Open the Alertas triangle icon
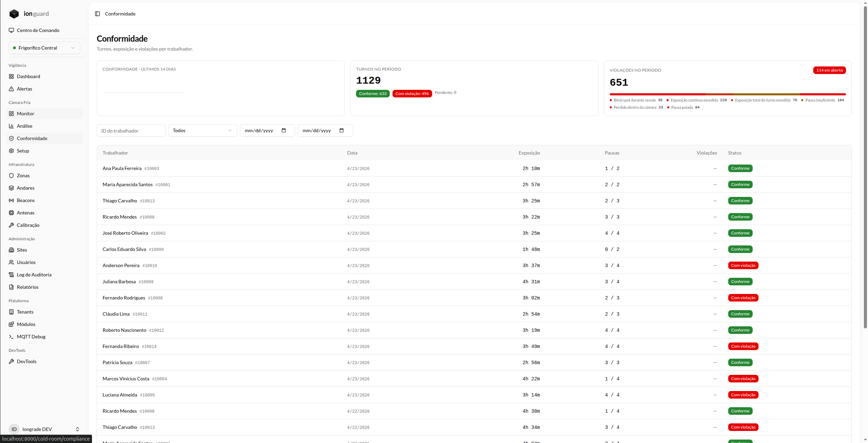868x443 pixels. (11, 89)
